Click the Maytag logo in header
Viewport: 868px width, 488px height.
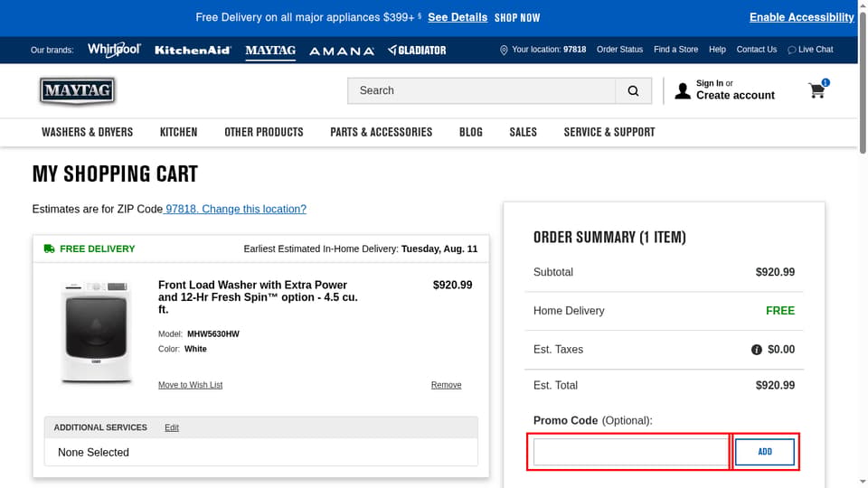point(77,90)
